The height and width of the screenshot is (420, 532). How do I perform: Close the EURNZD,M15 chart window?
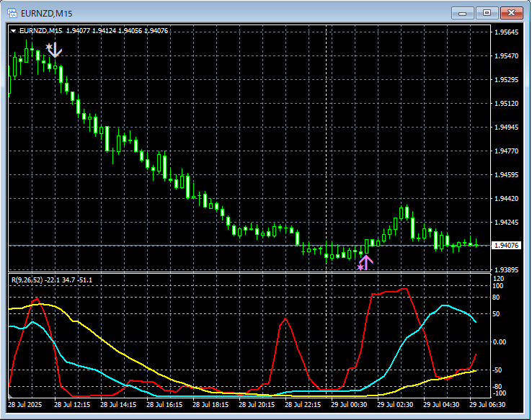[512, 13]
